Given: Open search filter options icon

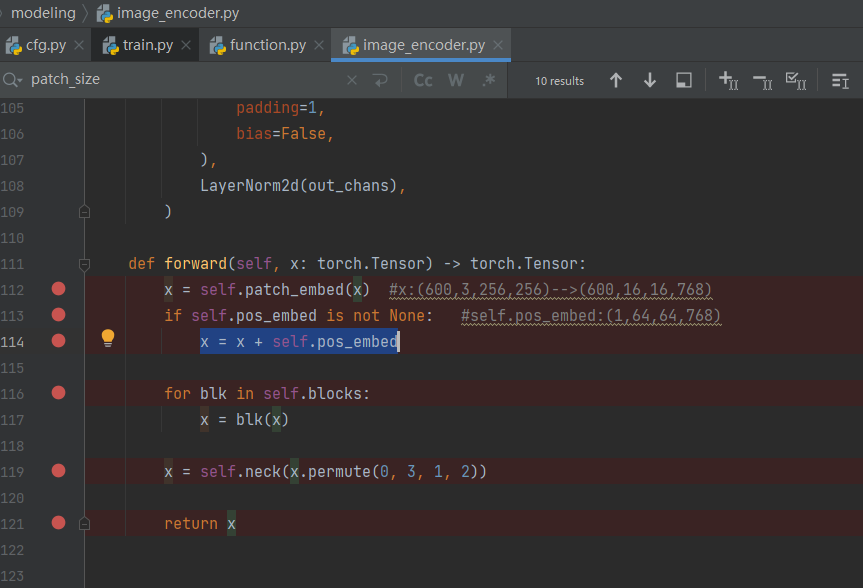Looking at the screenshot, I should pos(840,81).
